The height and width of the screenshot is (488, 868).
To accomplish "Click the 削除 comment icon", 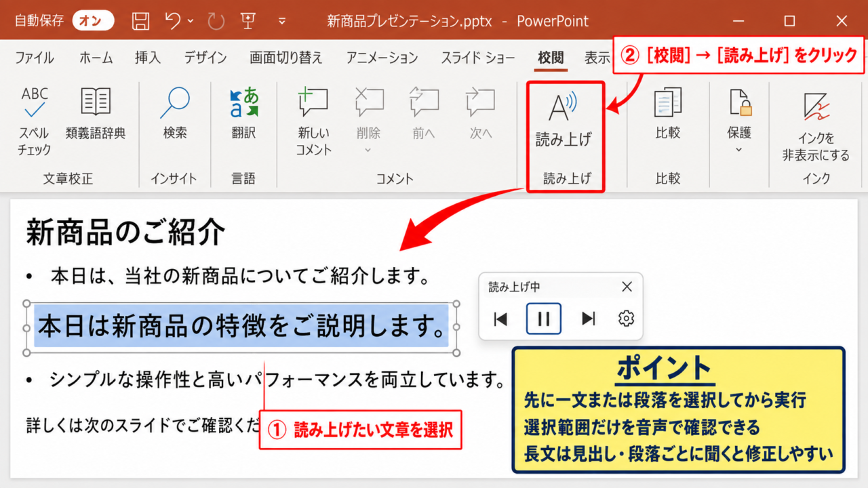I will pos(370,103).
